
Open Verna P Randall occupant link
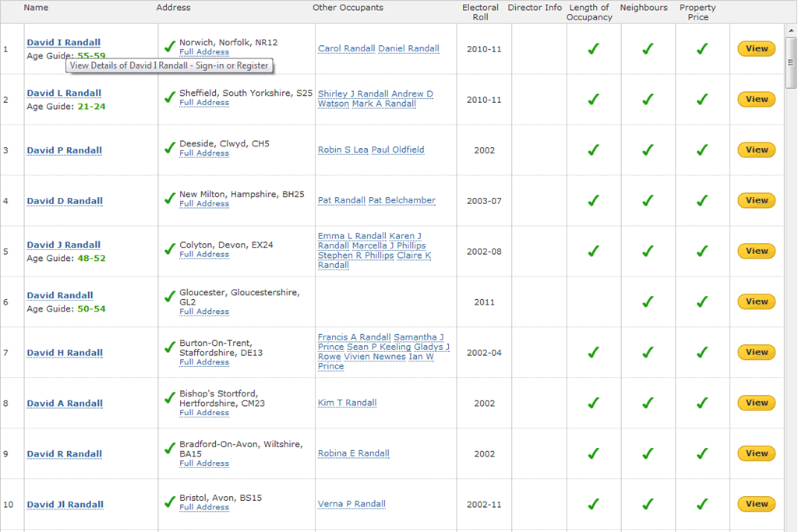351,503
